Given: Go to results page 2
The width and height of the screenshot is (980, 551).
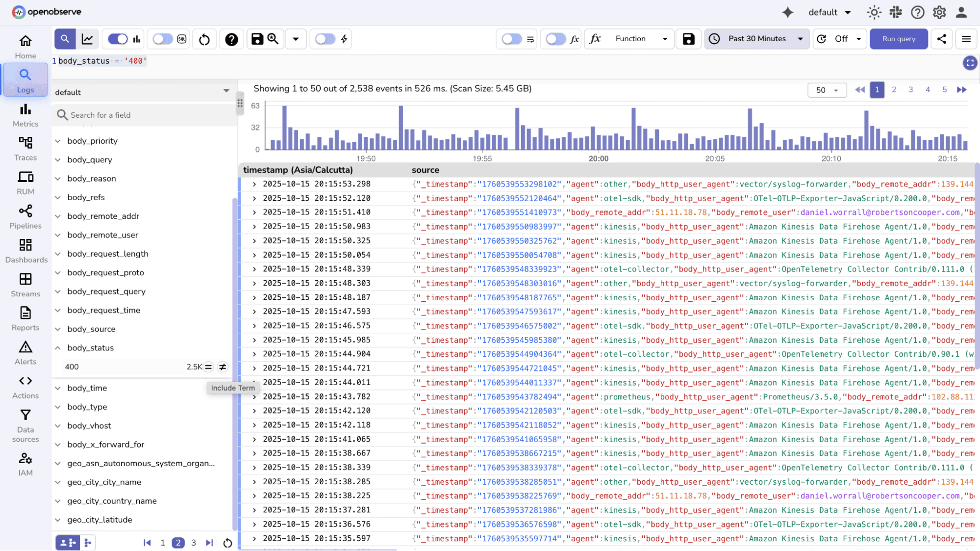Looking at the screenshot, I should pyautogui.click(x=894, y=90).
